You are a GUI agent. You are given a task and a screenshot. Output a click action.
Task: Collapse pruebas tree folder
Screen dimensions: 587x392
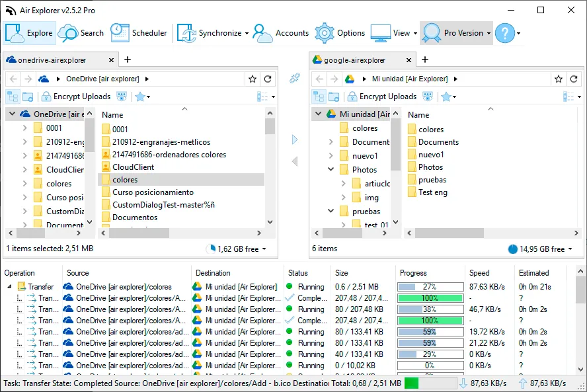click(x=331, y=211)
